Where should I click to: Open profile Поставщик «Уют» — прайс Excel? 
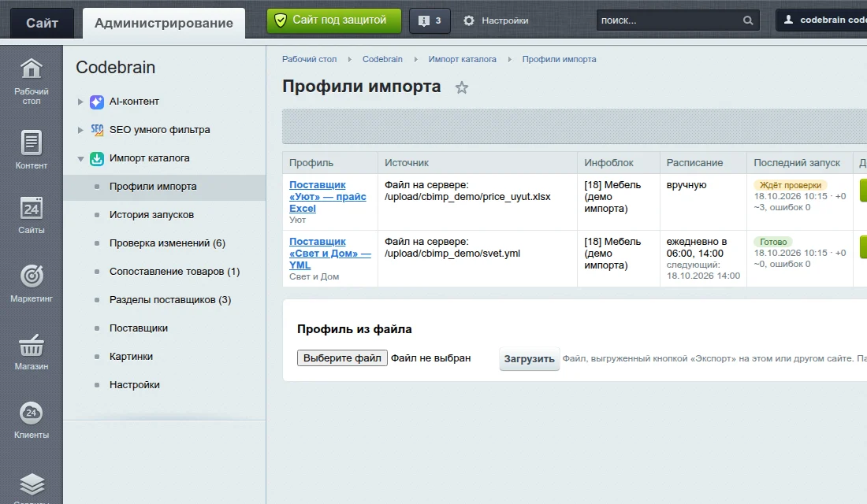(327, 197)
